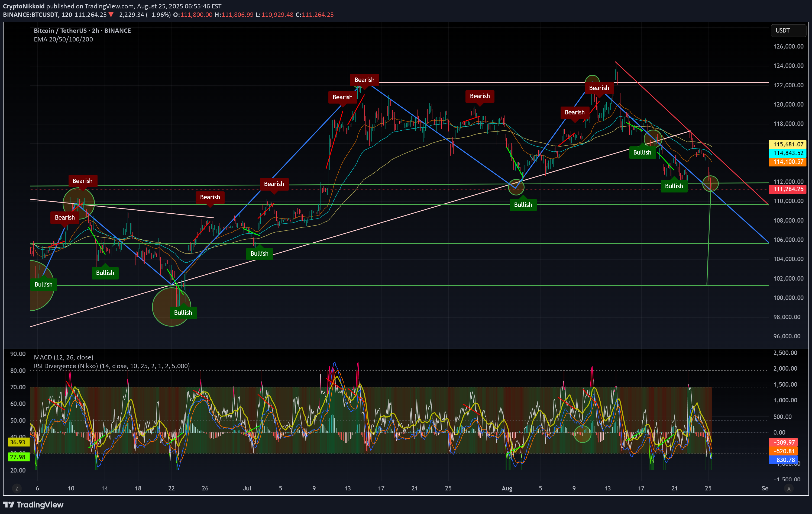
Task: Click the H:111,806.99 high value in header
Action: [x=234, y=15]
